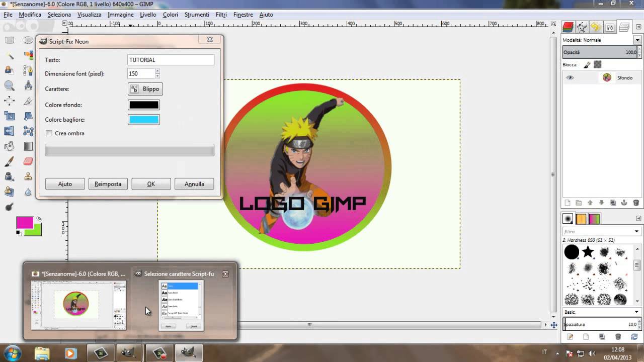Click the magenta foreground color swatch
The width and height of the screenshot is (644, 362).
[x=25, y=223]
